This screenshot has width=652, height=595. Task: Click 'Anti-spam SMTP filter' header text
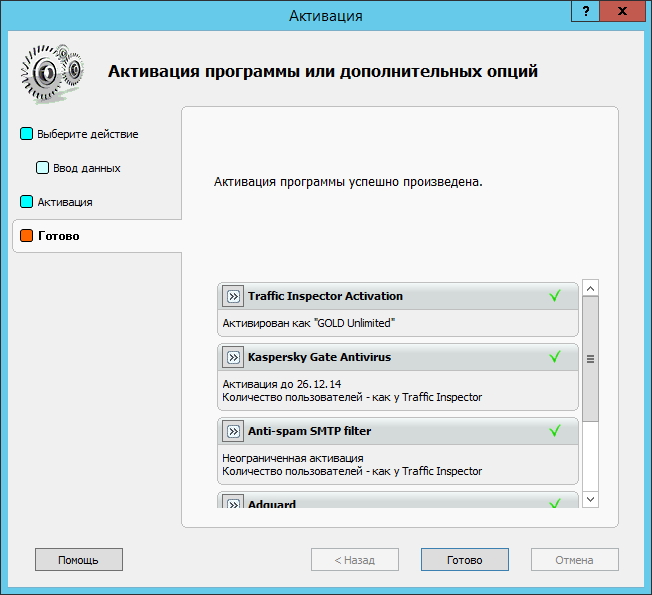tap(309, 431)
